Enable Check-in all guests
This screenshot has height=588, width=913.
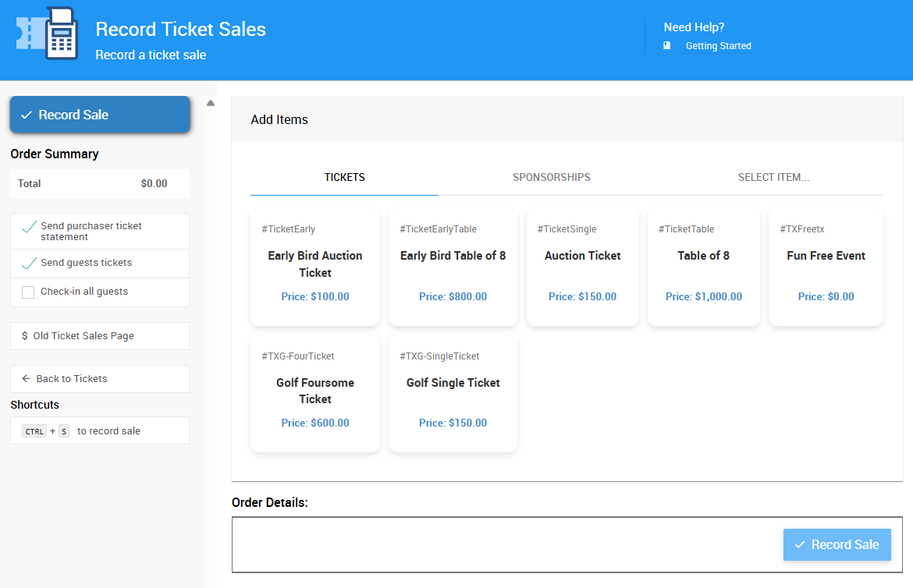(28, 292)
